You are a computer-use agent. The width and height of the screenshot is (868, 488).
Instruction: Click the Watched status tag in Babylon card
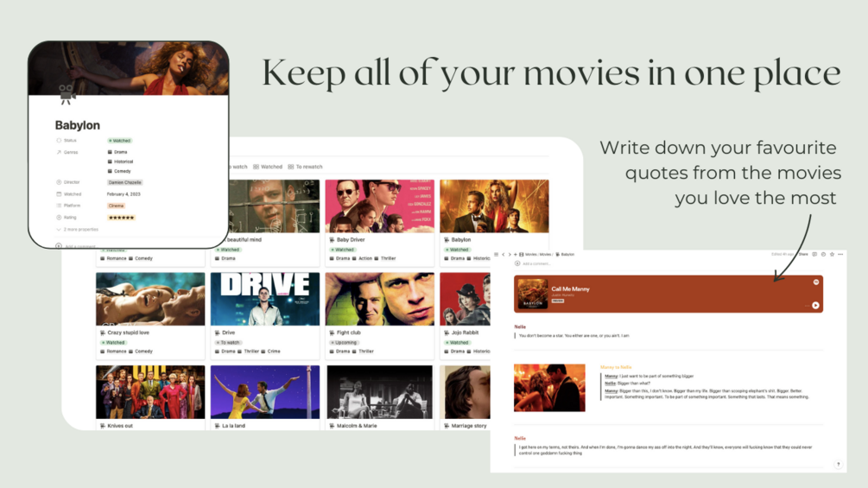coord(119,141)
